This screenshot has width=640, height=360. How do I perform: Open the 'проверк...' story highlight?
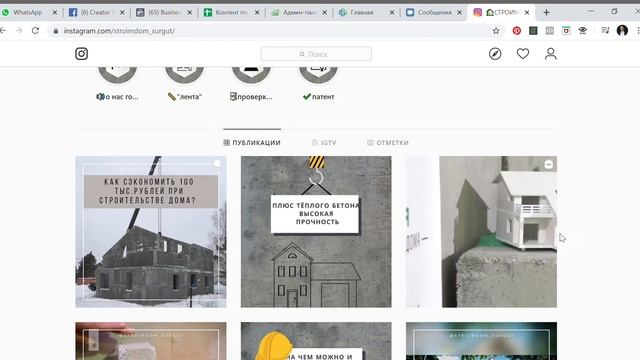[x=251, y=84]
